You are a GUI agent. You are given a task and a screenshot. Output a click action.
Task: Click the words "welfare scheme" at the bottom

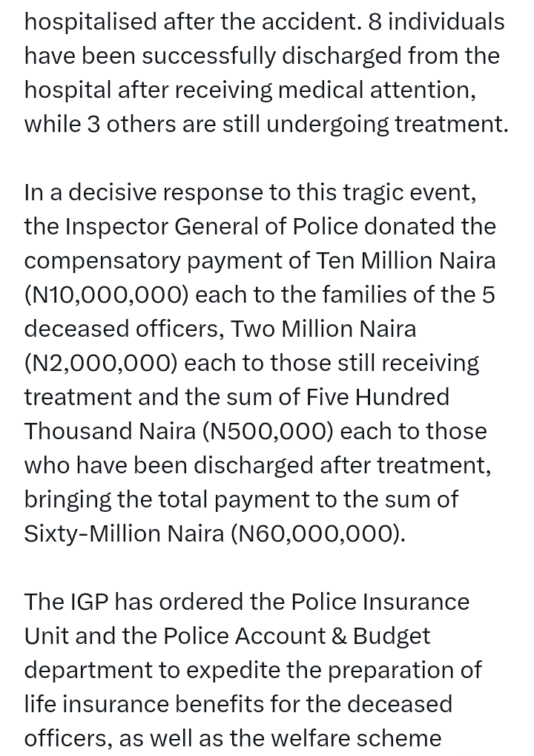[x=366, y=739]
